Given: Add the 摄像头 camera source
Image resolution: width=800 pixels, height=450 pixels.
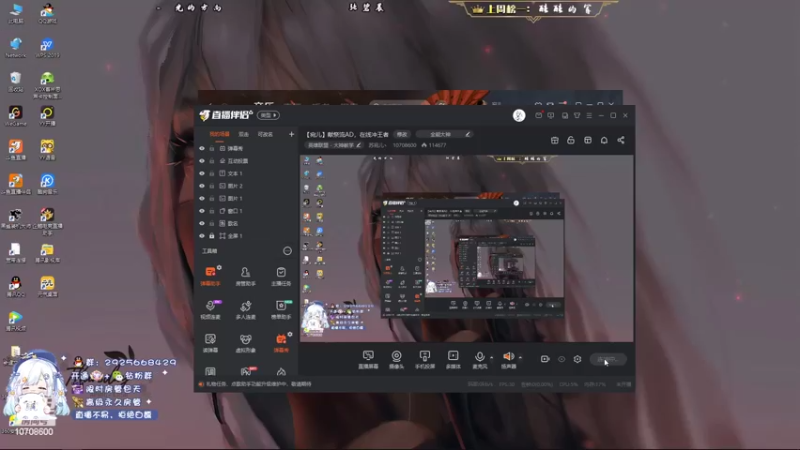Looking at the screenshot, I should pos(396,360).
